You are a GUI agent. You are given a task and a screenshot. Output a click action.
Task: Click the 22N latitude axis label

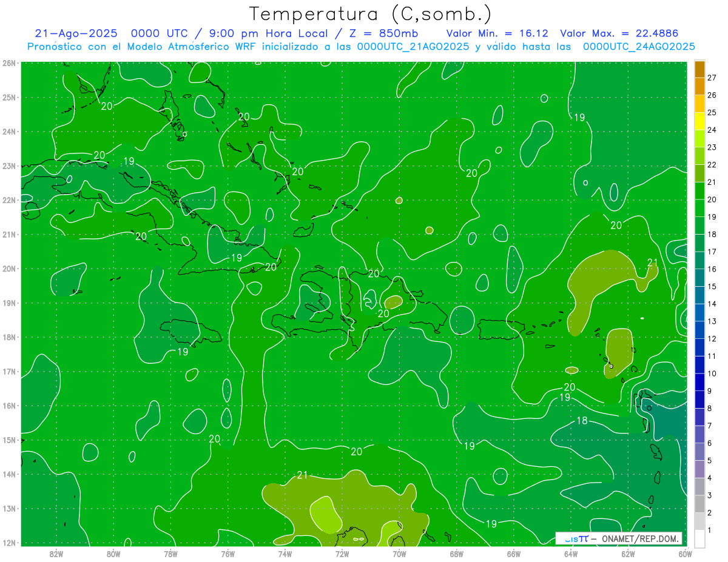9,200
